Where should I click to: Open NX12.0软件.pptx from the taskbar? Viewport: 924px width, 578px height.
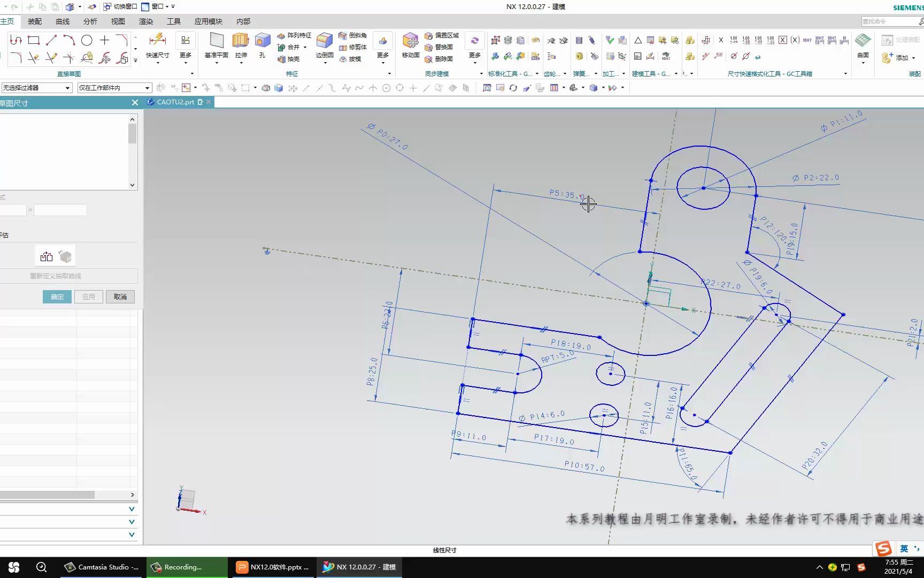[273, 567]
